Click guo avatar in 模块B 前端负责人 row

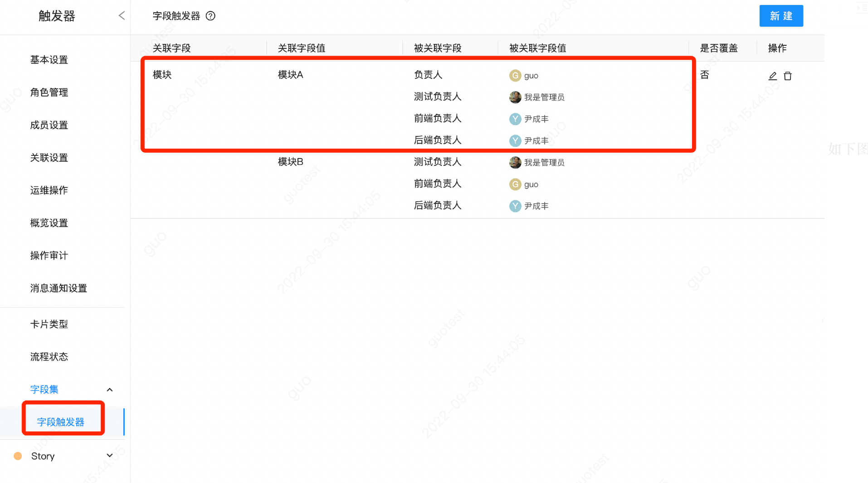[515, 184]
